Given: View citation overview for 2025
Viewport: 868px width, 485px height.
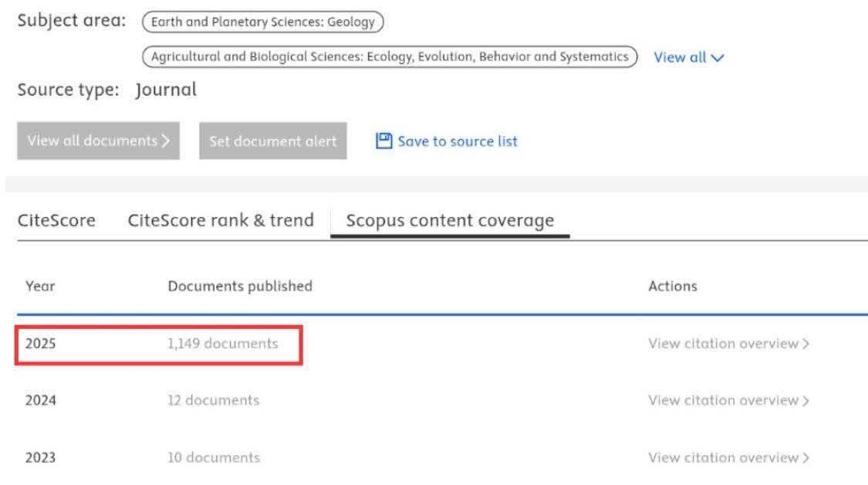Looking at the screenshot, I should coord(728,344).
